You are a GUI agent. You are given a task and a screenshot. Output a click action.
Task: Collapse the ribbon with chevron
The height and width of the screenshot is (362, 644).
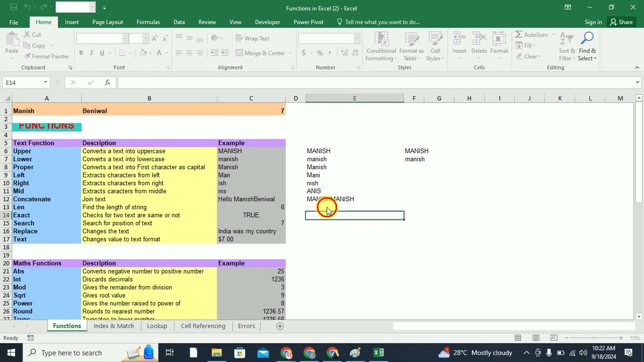click(636, 67)
